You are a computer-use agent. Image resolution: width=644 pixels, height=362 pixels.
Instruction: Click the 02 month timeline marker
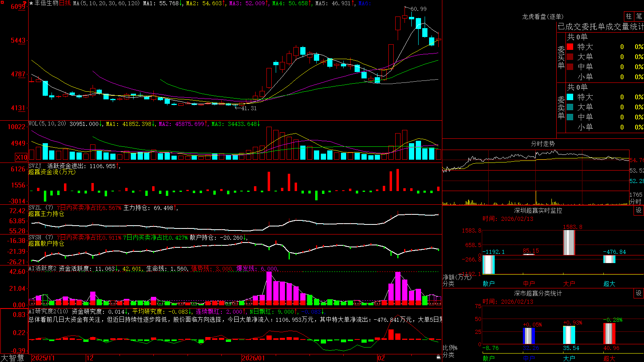pyautogui.click(x=381, y=358)
